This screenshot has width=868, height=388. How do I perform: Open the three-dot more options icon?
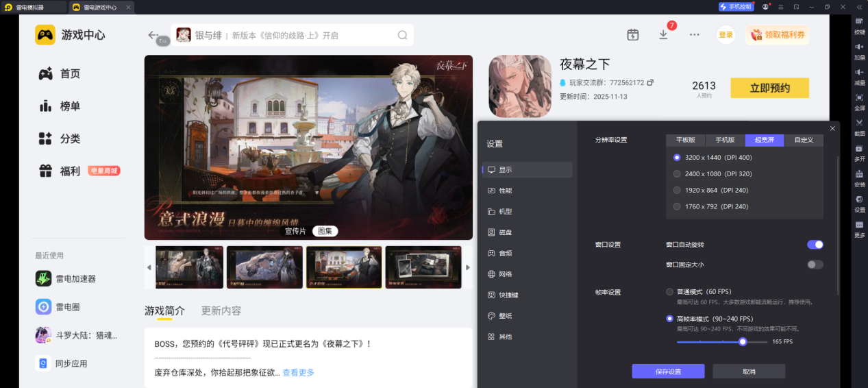(x=695, y=35)
